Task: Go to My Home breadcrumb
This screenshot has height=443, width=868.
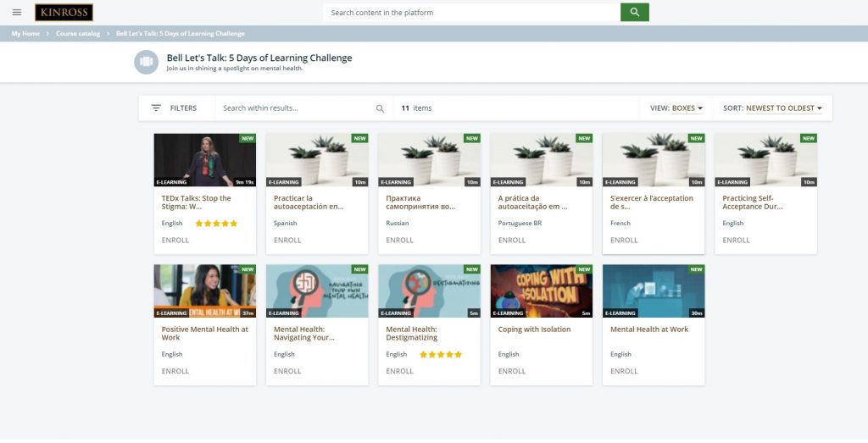Action: (x=25, y=34)
